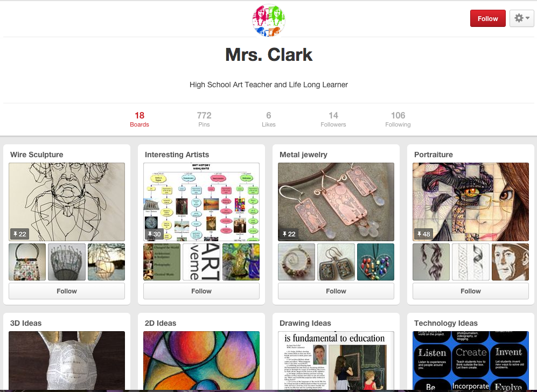Open the Technology Ideas board title
The image size is (537, 392).
pyautogui.click(x=445, y=323)
